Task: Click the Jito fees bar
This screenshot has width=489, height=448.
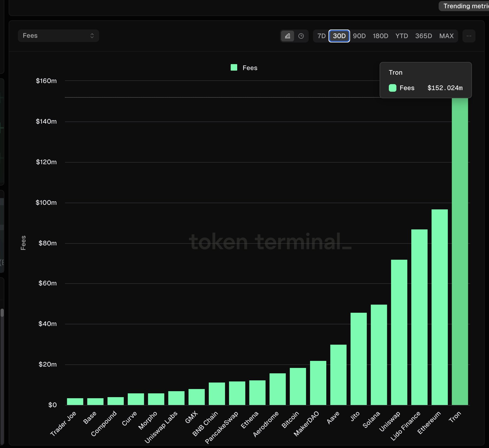Action: tap(358, 359)
